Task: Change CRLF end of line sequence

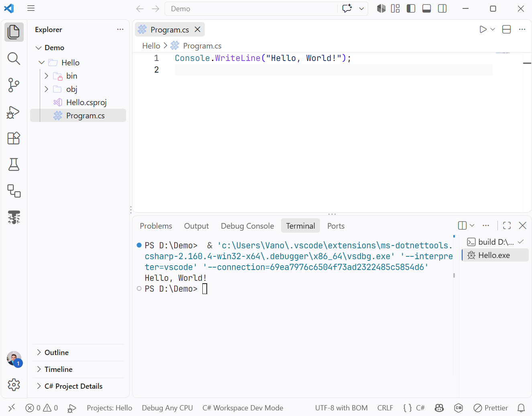Action: pyautogui.click(x=385, y=408)
